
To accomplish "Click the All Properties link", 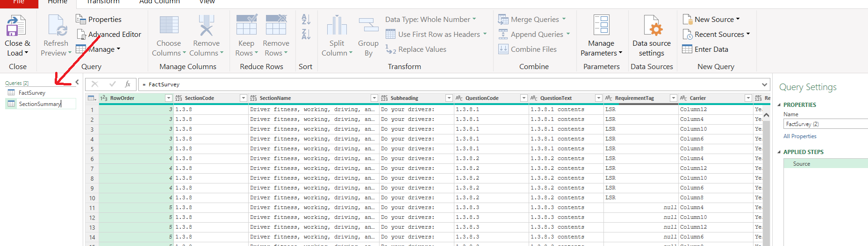I will click(800, 136).
